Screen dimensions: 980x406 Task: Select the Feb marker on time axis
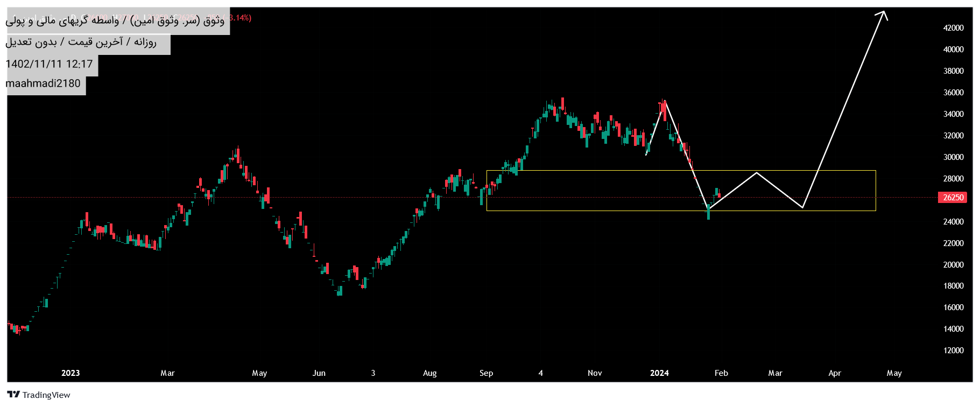point(721,373)
